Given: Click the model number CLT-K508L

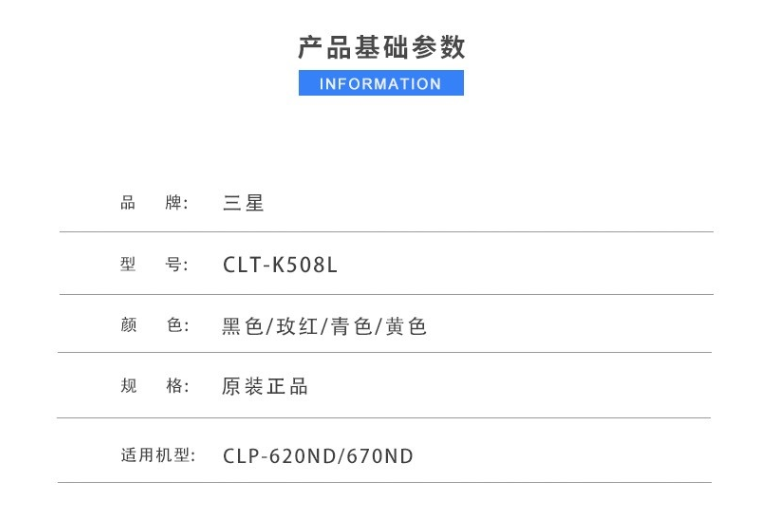Looking at the screenshot, I should pos(280,265).
